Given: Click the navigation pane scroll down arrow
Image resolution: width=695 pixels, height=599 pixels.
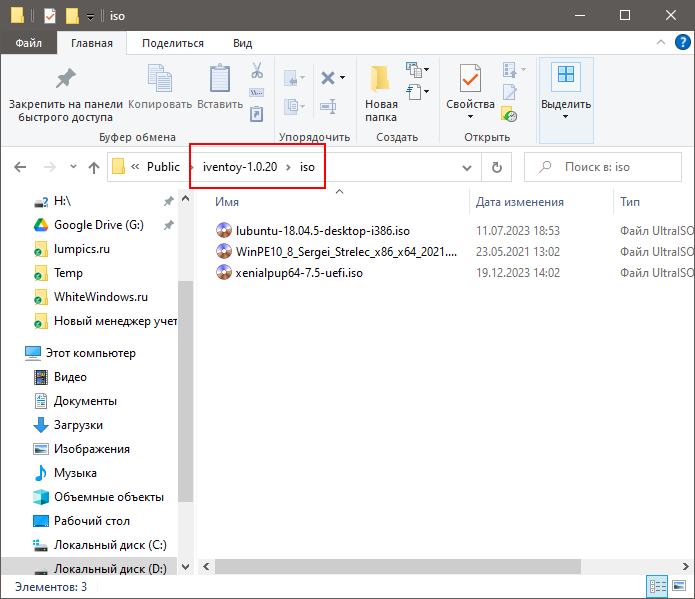Looking at the screenshot, I should tap(186, 567).
